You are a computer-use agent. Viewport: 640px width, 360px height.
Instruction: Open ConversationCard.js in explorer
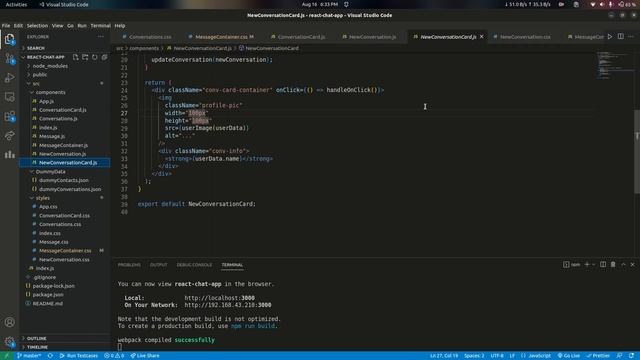62,110
